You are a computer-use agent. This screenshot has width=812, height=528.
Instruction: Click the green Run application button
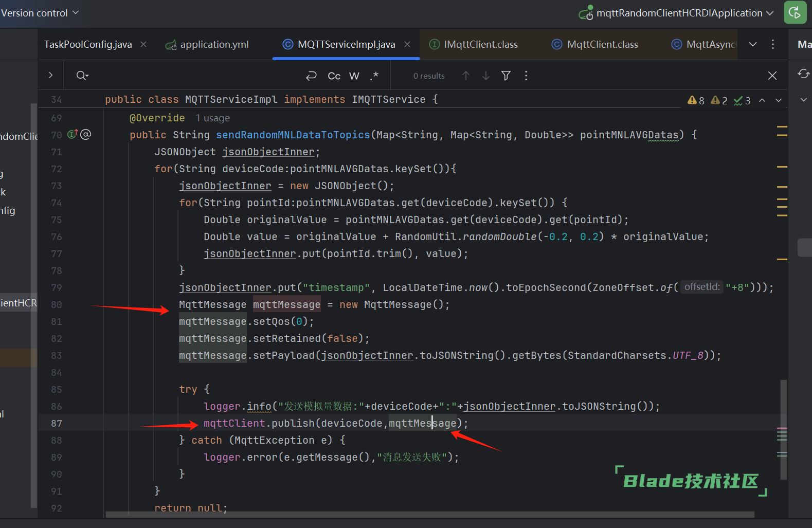click(795, 12)
